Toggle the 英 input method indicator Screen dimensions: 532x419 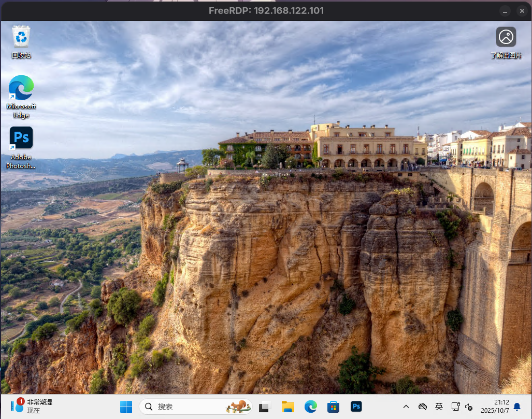pyautogui.click(x=439, y=407)
